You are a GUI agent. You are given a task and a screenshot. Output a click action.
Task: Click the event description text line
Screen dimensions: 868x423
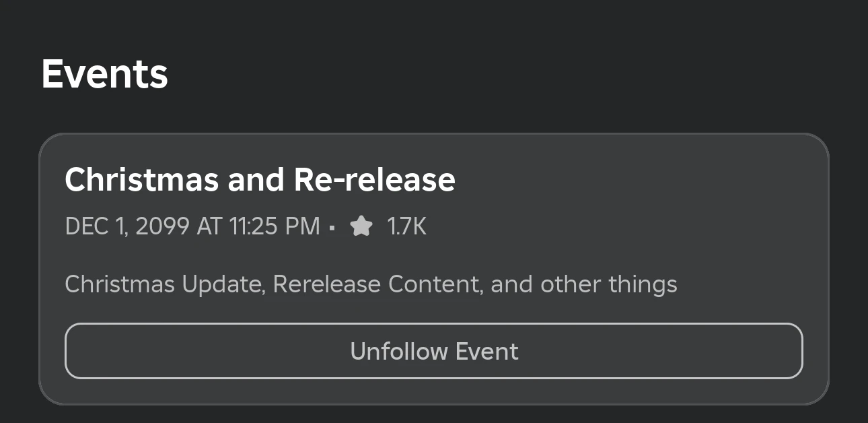(x=371, y=284)
